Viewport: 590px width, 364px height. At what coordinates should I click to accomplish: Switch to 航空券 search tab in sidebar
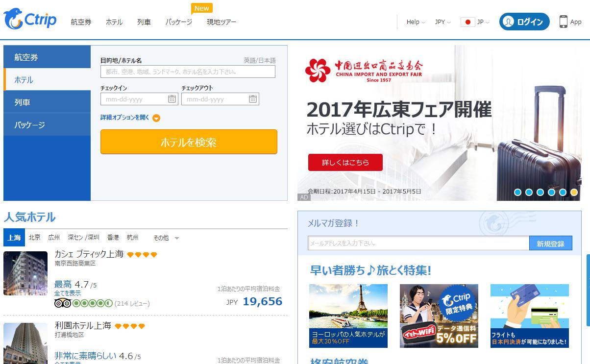(x=47, y=57)
